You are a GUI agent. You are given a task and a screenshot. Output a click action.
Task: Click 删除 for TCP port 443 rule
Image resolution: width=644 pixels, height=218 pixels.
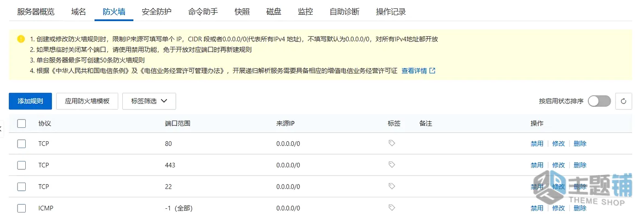pos(580,165)
